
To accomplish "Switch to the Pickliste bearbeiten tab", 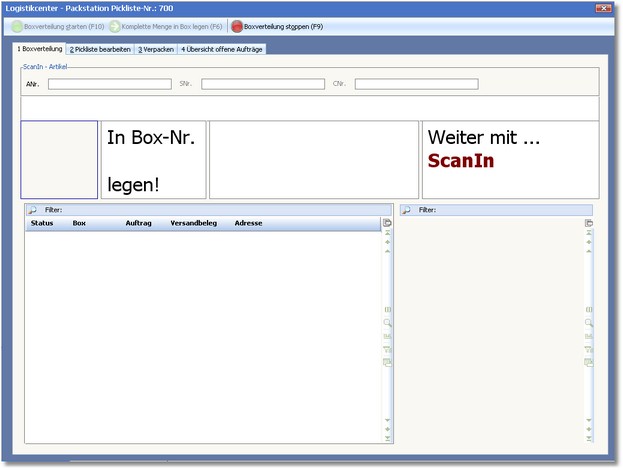I will [x=100, y=49].
